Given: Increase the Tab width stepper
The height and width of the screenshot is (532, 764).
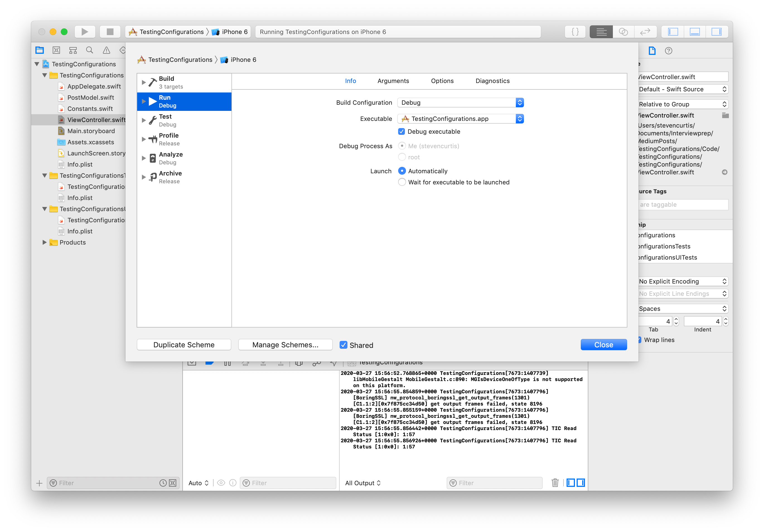Looking at the screenshot, I should [676, 319].
